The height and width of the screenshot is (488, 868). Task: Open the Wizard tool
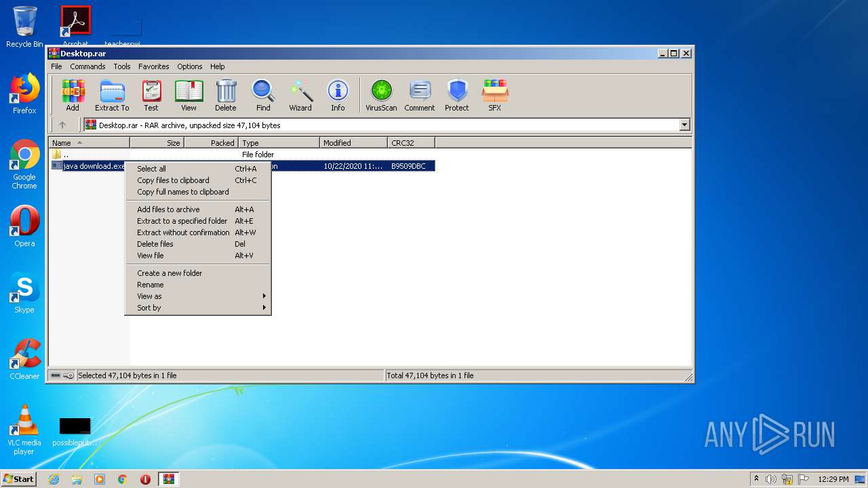[300, 95]
